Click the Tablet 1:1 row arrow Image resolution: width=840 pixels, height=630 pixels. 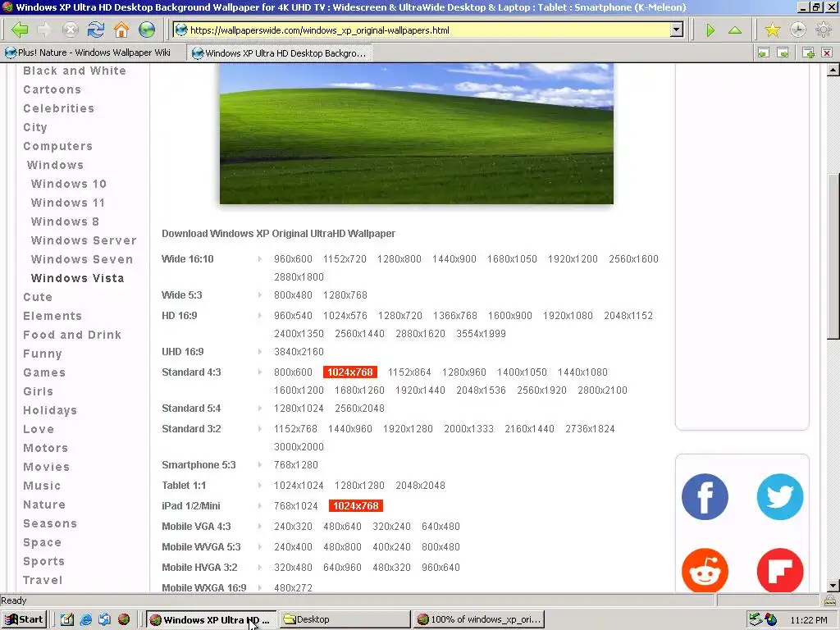click(x=260, y=486)
